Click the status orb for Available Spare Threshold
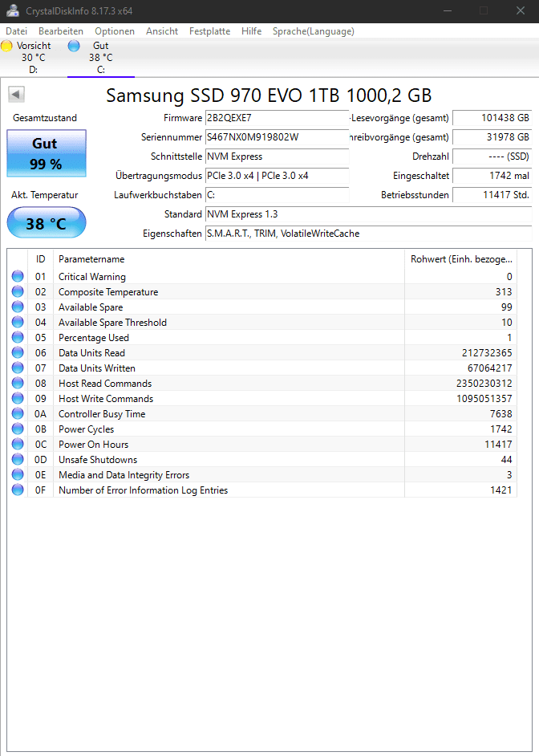The image size is (539, 756). pyautogui.click(x=18, y=322)
